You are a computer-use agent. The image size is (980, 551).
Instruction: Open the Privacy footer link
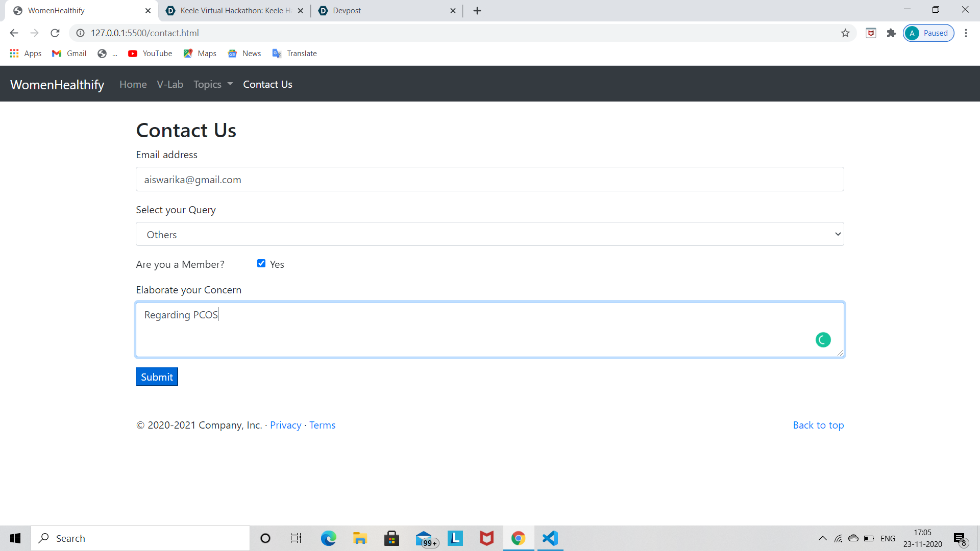pyautogui.click(x=285, y=425)
